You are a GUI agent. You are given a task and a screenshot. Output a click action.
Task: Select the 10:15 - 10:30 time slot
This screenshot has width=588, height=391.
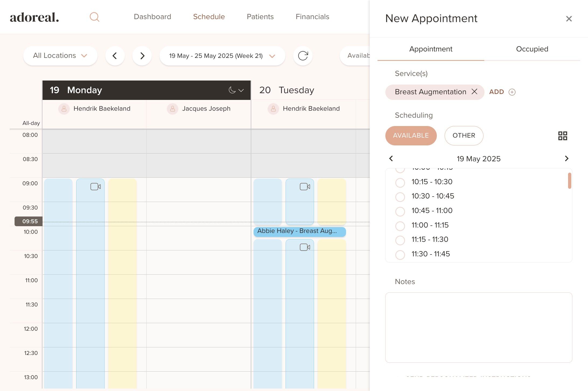click(400, 183)
